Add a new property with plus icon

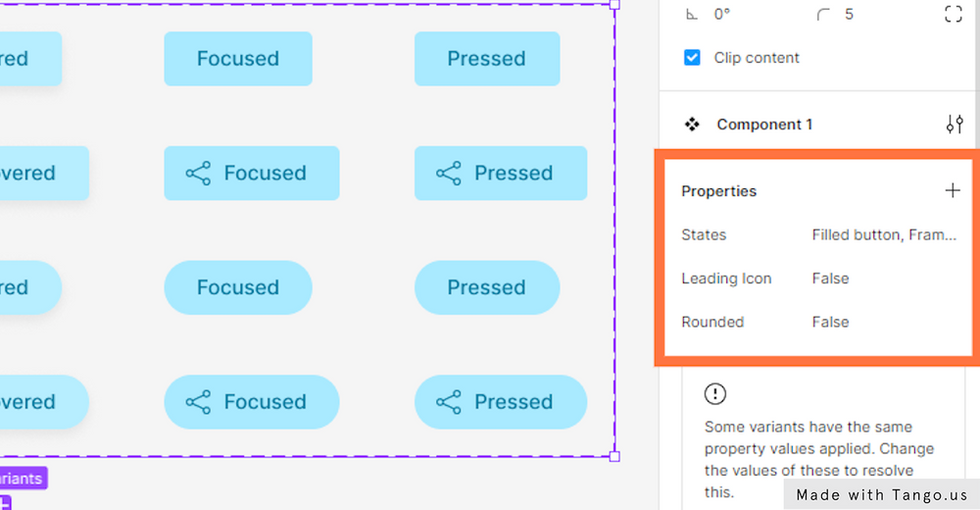(953, 190)
